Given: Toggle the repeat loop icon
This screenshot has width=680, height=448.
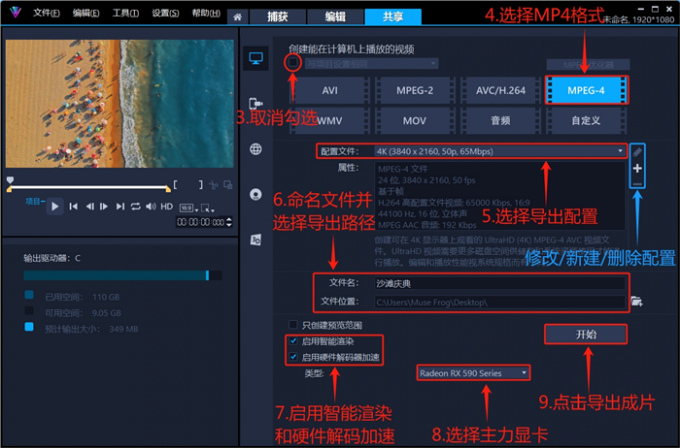Looking at the screenshot, I should point(136,206).
